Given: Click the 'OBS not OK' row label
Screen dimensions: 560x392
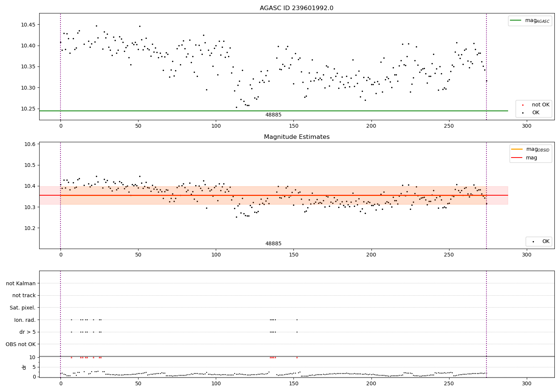Looking at the screenshot, I should click(21, 344).
